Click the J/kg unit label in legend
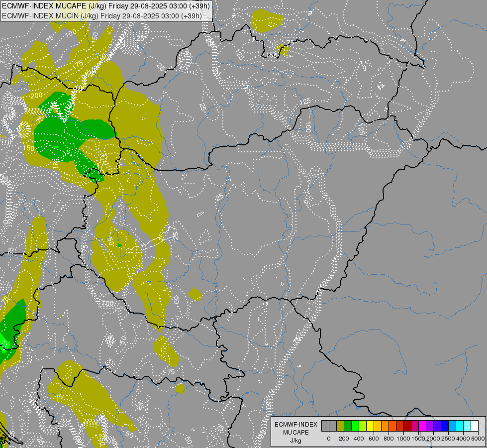Viewport: 487px width, 448px height. 295,441
